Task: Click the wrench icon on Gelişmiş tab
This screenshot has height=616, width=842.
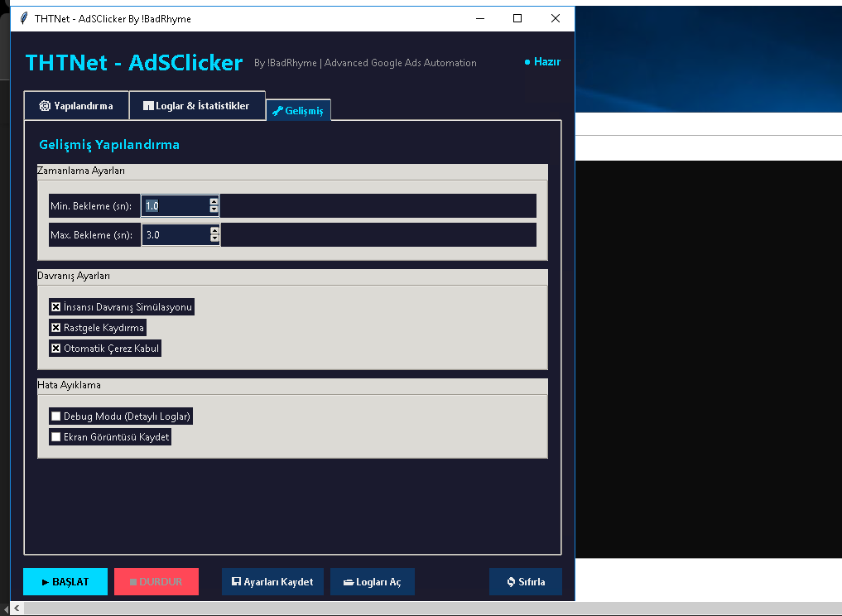Action: (277, 111)
